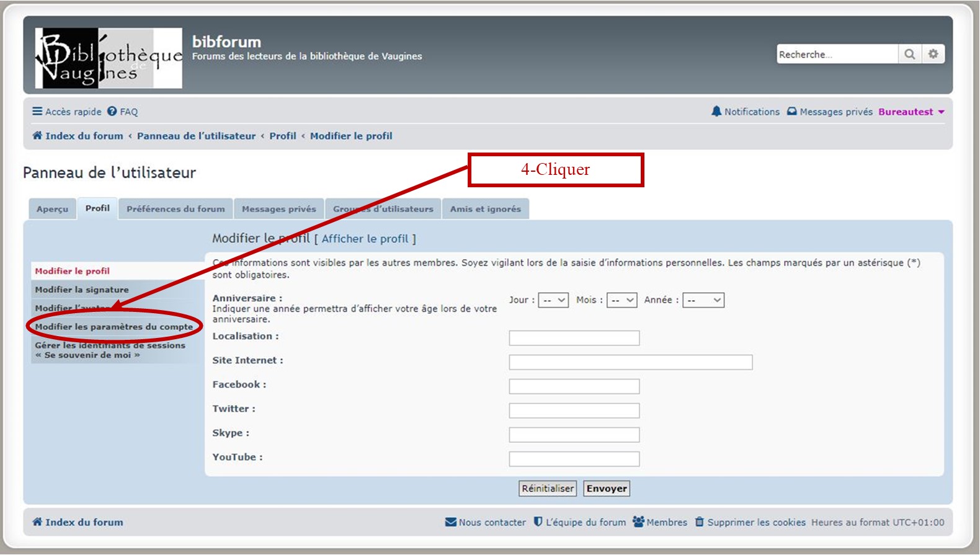Open advanced search gear icon

coord(933,55)
